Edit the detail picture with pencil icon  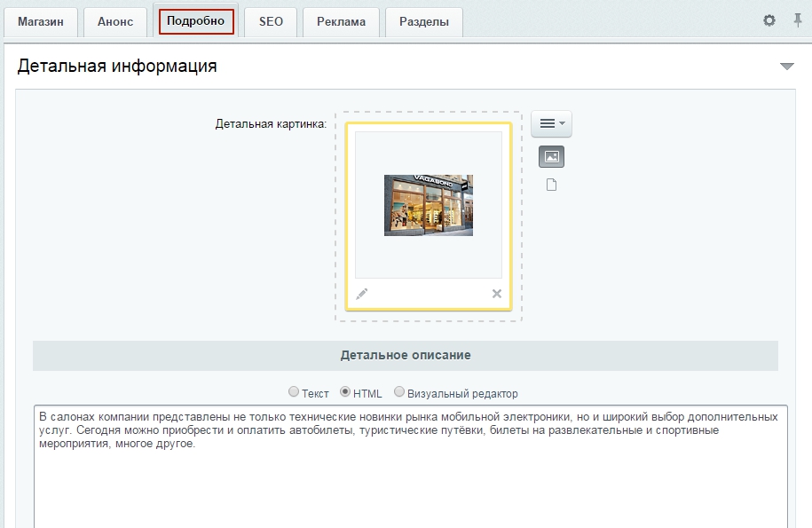coord(361,294)
